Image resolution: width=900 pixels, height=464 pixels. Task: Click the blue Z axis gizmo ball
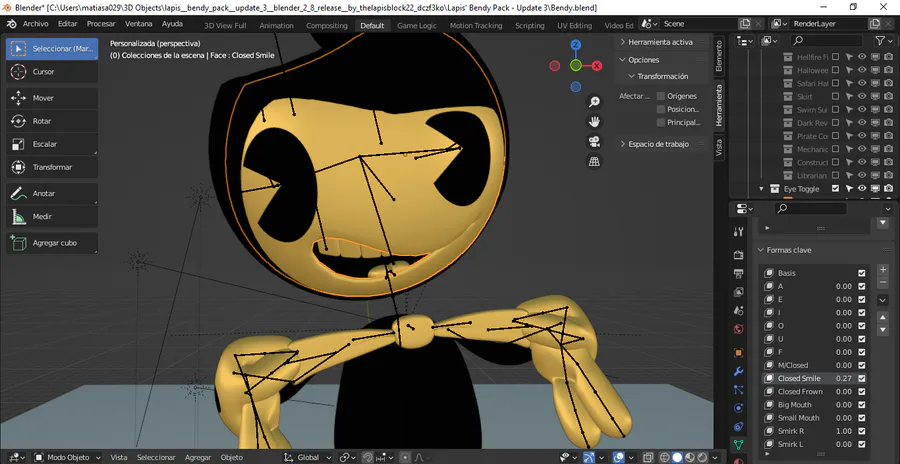point(576,45)
